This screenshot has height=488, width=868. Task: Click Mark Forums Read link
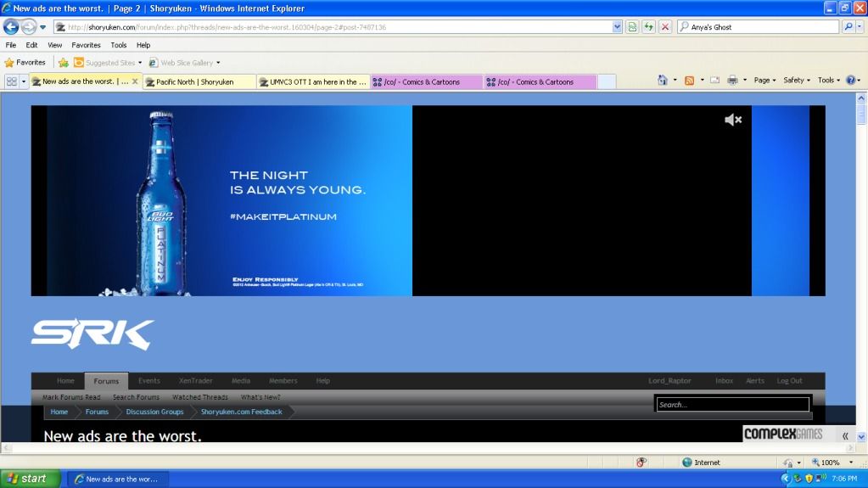(71, 397)
